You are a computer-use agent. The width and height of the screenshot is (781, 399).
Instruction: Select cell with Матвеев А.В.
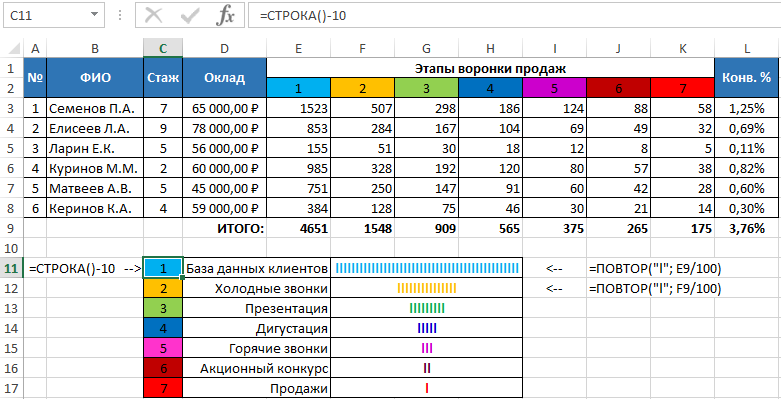tap(95, 188)
